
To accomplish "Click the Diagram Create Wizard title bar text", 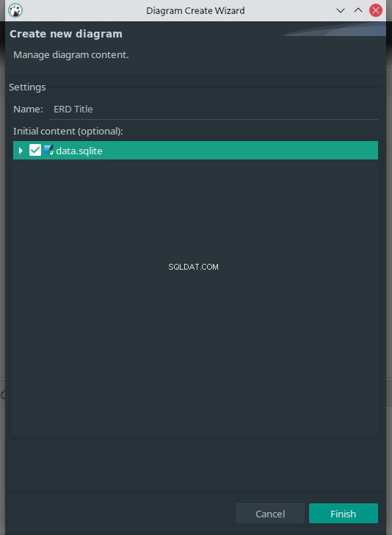I will click(195, 10).
